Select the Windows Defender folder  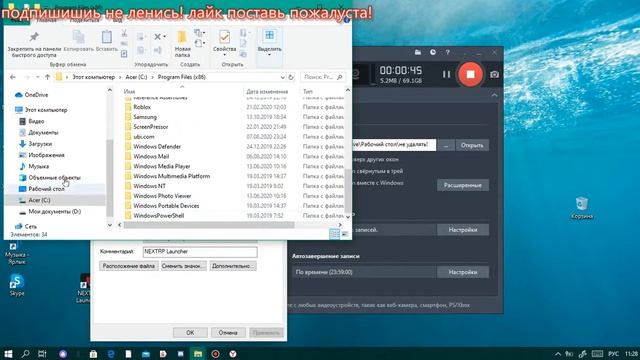pyautogui.click(x=157, y=147)
